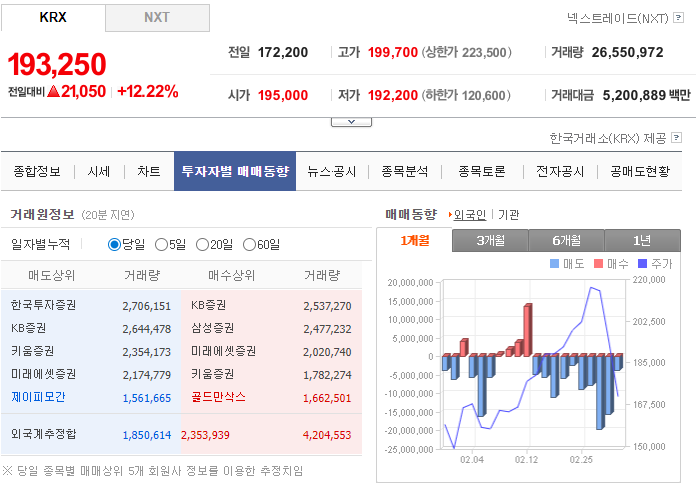The height and width of the screenshot is (483, 696).
Task: Go to the 시세 tab
Action: [x=99, y=171]
